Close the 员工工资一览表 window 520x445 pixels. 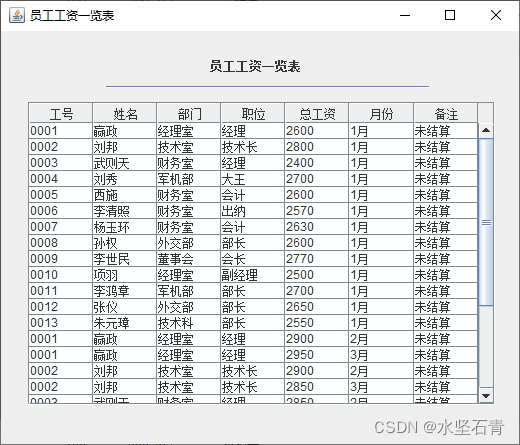(496, 15)
